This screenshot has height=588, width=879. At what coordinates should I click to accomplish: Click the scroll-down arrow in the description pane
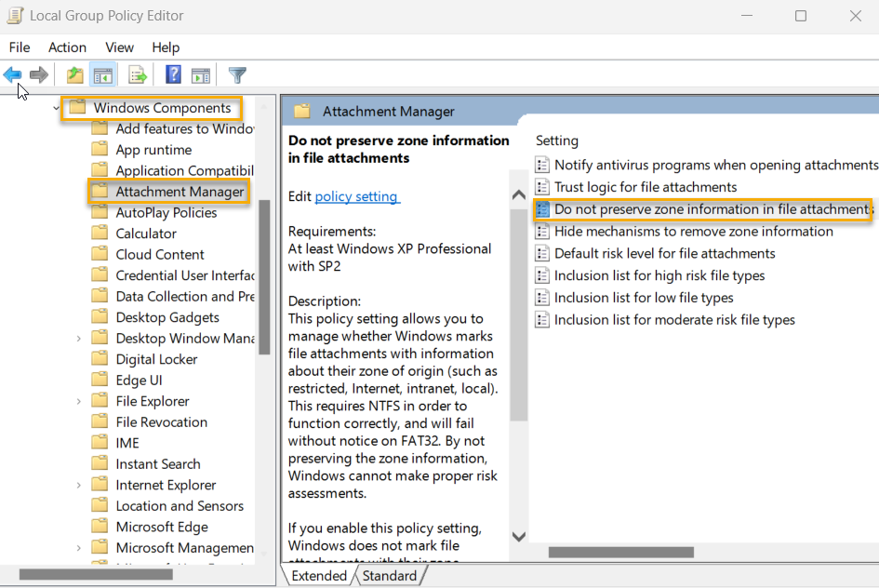click(518, 537)
